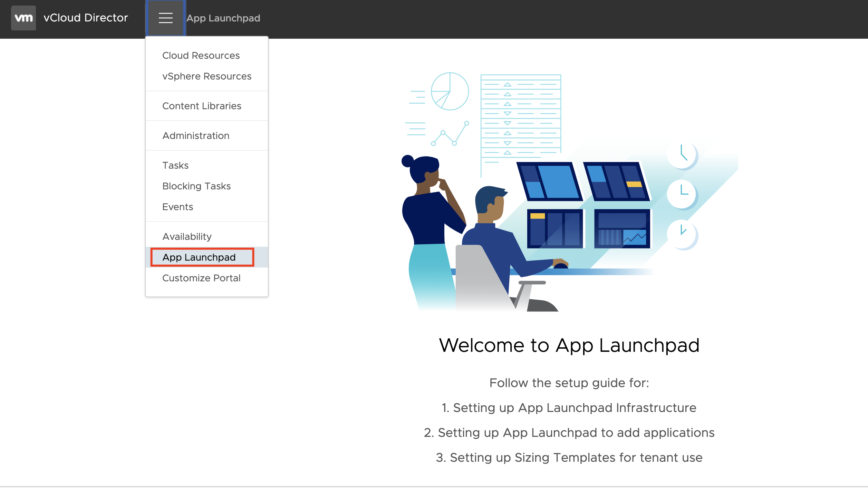Click the VMware vm logo icon

[23, 18]
